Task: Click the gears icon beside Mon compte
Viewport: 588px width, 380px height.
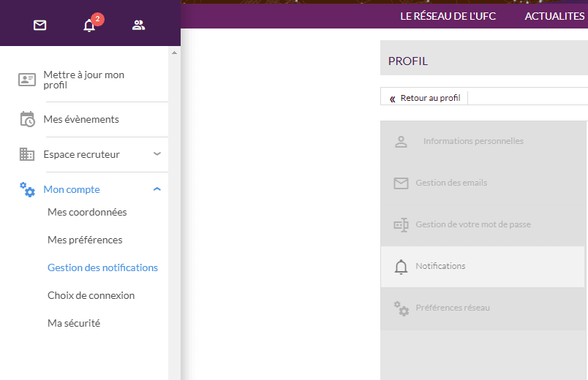Action: click(x=27, y=189)
